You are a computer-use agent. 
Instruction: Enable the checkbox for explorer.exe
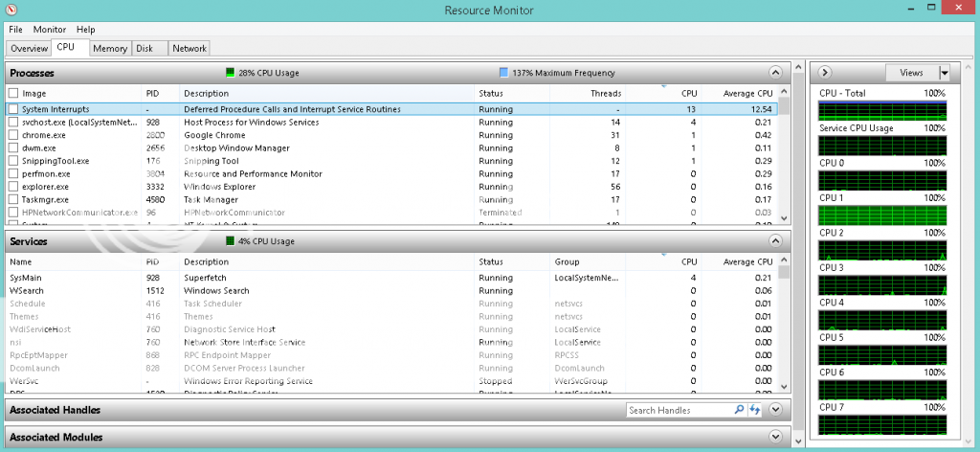(13, 187)
